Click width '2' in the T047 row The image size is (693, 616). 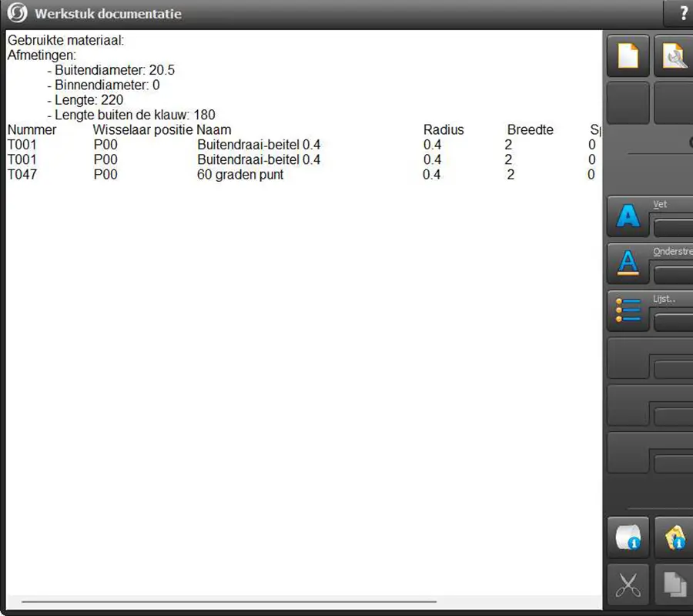coord(511,175)
